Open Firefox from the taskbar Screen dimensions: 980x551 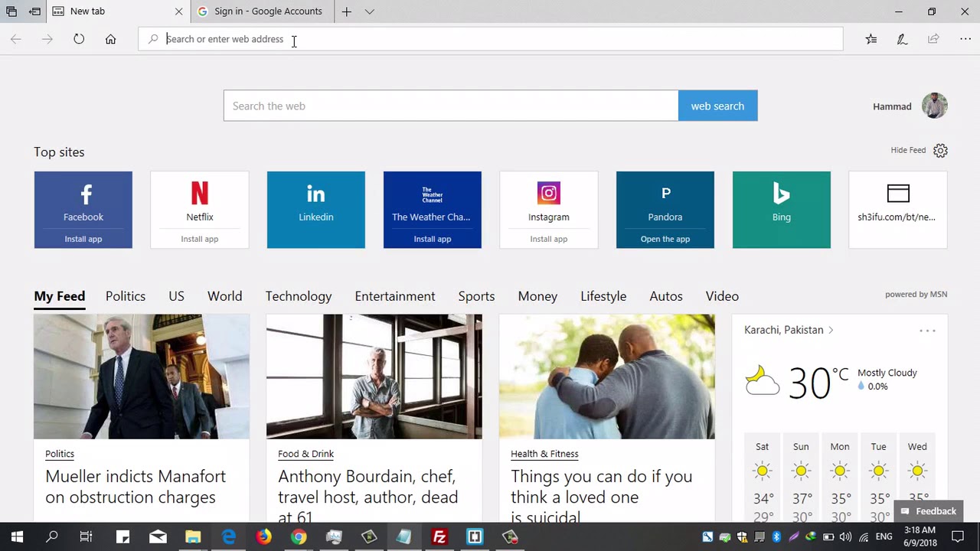[x=263, y=537]
